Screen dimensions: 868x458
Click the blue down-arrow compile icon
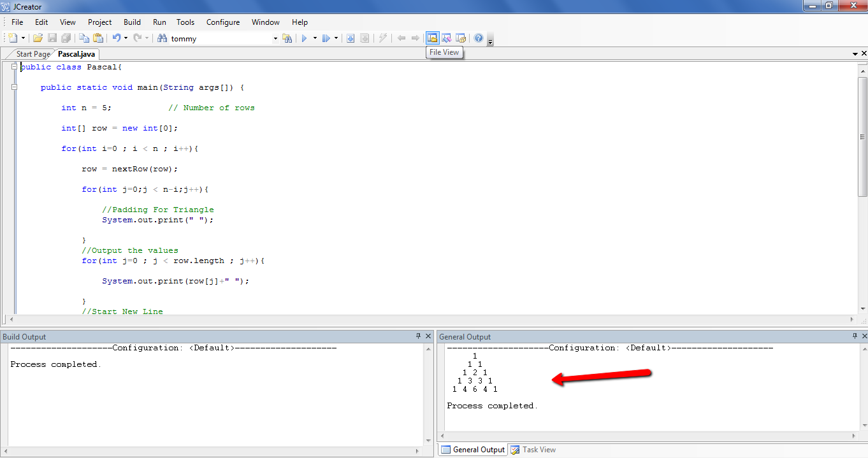pyautogui.click(x=351, y=38)
